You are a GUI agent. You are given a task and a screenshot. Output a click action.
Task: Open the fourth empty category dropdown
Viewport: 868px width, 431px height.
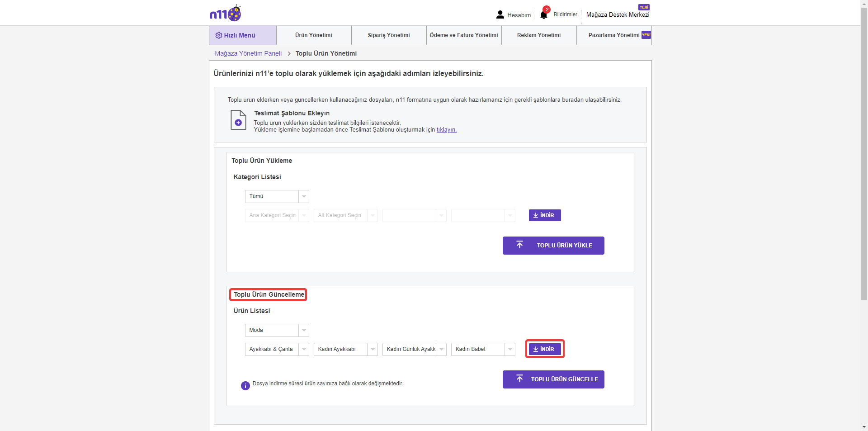click(x=483, y=215)
